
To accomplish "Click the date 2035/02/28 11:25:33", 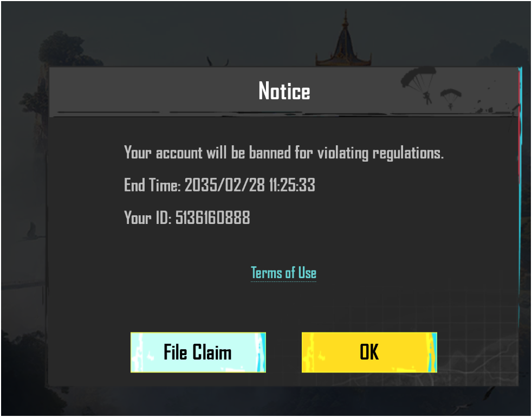I will (250, 185).
